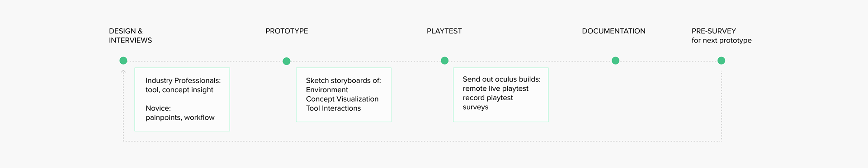Image resolution: width=868 pixels, height=168 pixels.
Task: Click 'Sketch storyboards of:' text
Action: click(x=343, y=80)
